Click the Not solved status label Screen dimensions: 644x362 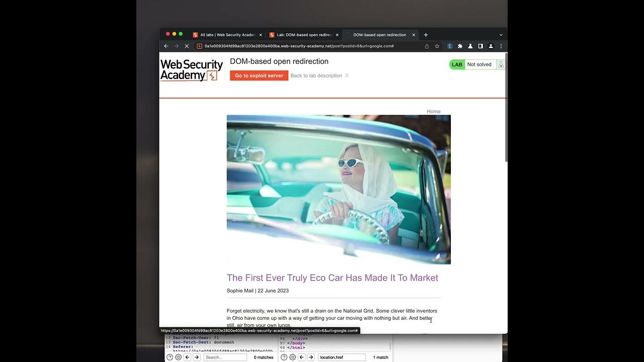point(479,64)
